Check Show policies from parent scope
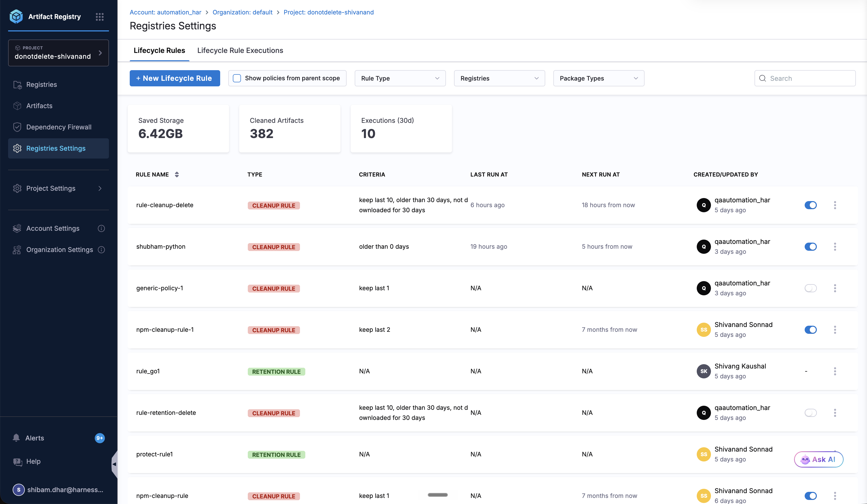This screenshot has height=504, width=867. click(237, 78)
